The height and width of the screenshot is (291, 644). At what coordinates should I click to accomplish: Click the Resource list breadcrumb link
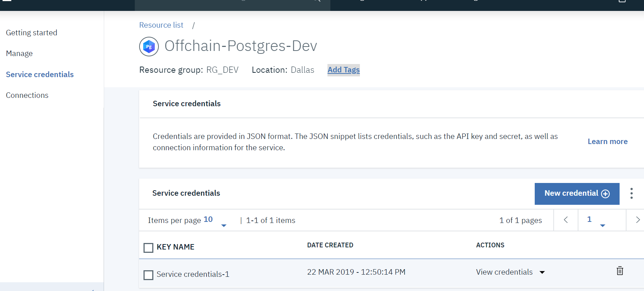[161, 25]
